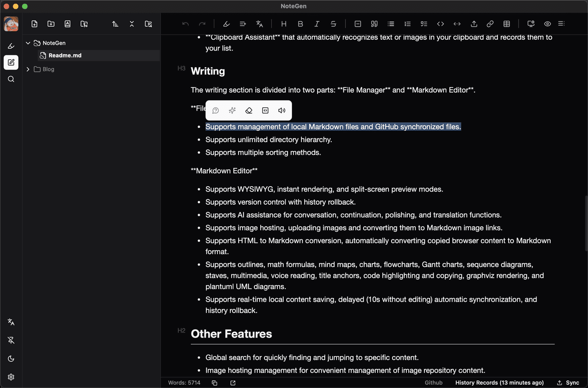Screen dimensions: 588x388
Task: Switch to dark mode with the moon icon
Action: pyautogui.click(x=11, y=358)
